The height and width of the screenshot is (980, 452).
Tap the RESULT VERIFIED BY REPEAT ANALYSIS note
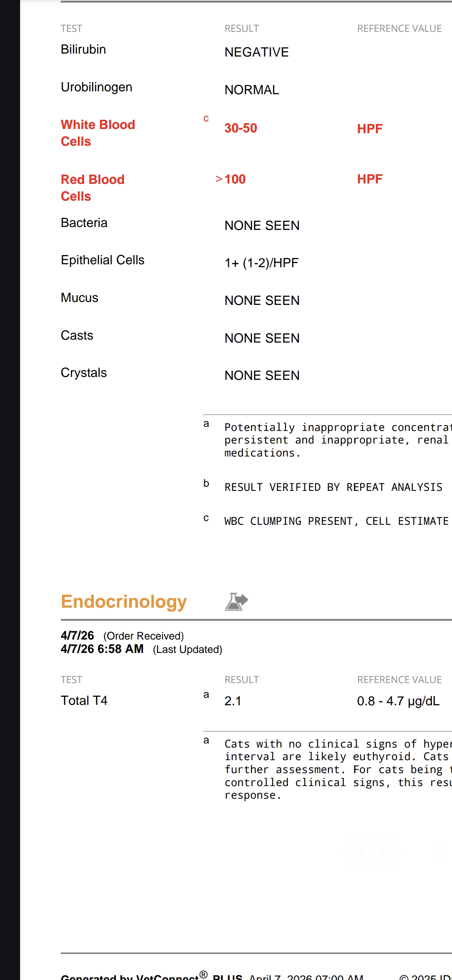(333, 487)
